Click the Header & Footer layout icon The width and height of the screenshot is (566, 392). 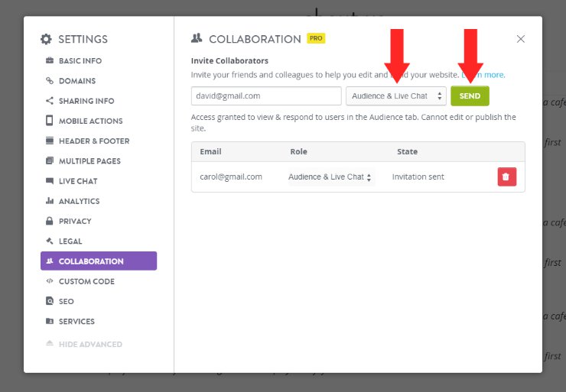[x=50, y=141]
